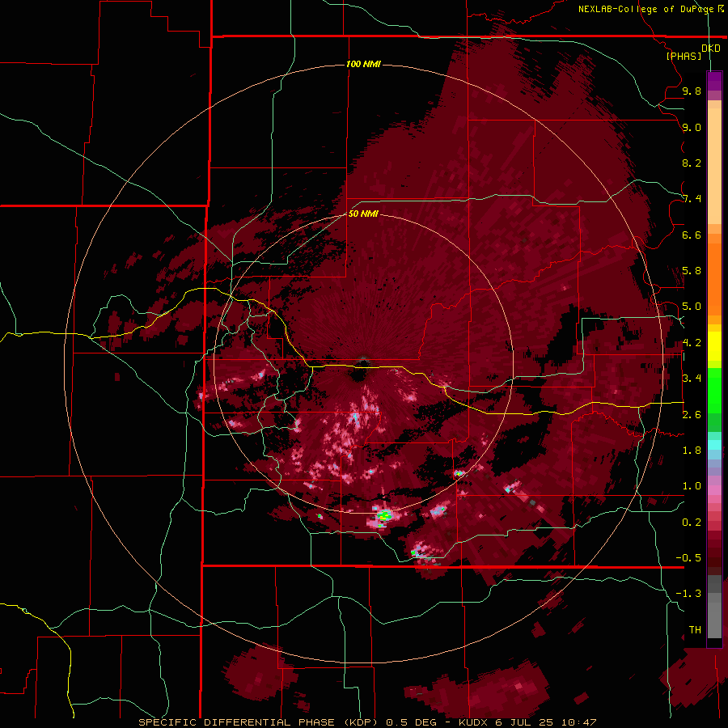Select the 9.0 value on color scale
728x728 pixels.
pyautogui.click(x=692, y=127)
